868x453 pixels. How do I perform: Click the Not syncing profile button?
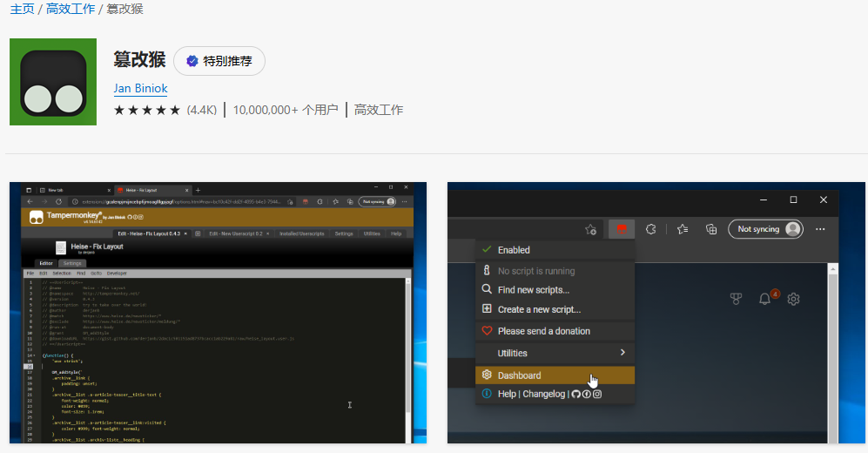764,229
